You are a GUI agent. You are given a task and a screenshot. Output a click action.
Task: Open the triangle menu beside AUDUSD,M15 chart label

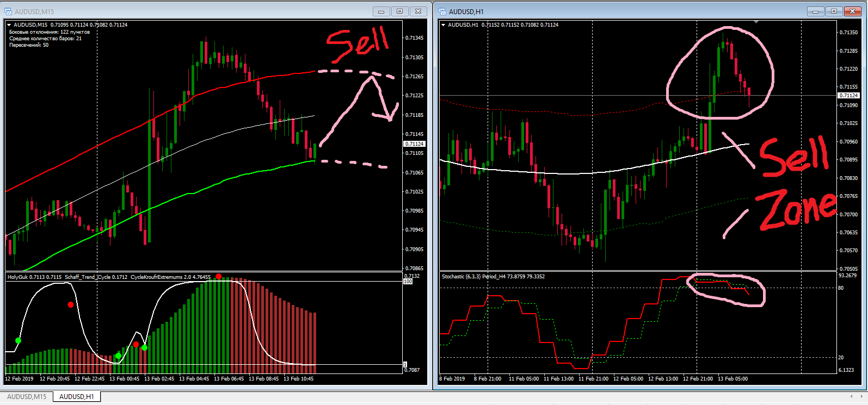(x=9, y=25)
